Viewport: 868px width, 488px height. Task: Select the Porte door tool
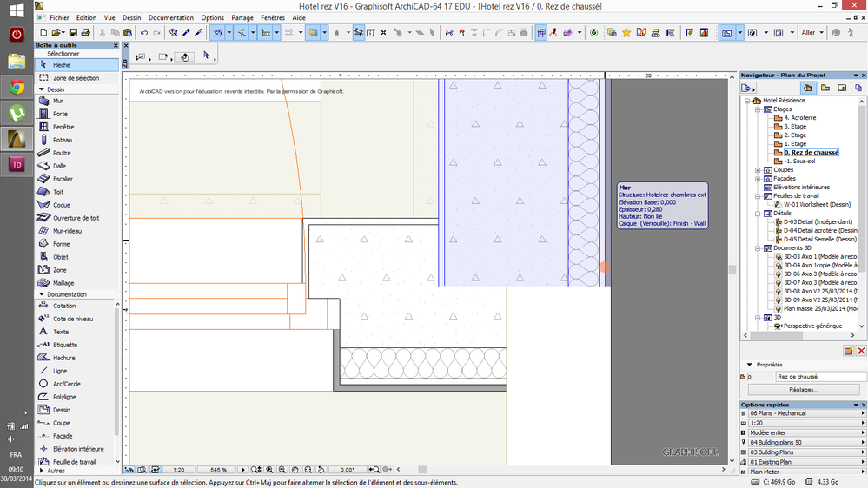point(59,114)
